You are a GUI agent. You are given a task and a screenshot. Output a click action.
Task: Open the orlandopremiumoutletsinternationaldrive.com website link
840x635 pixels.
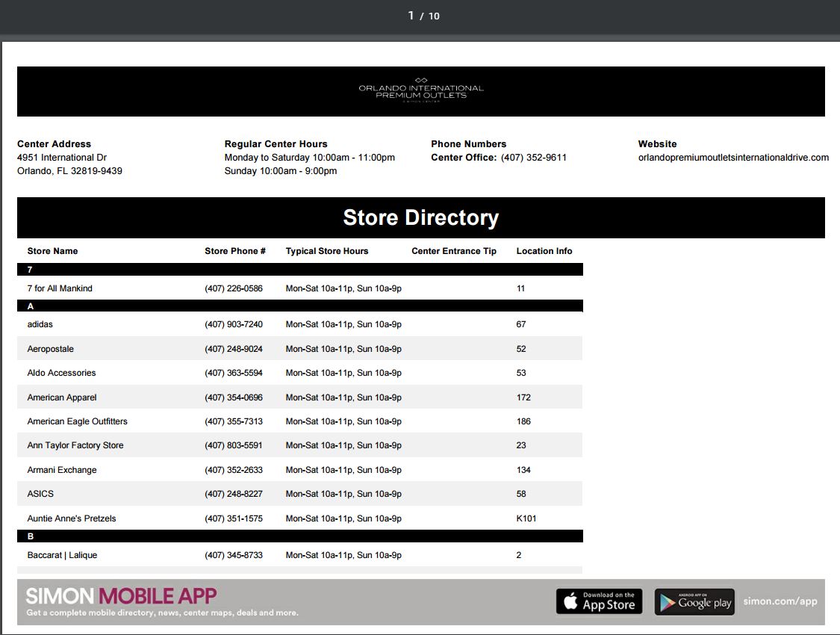[x=732, y=158]
